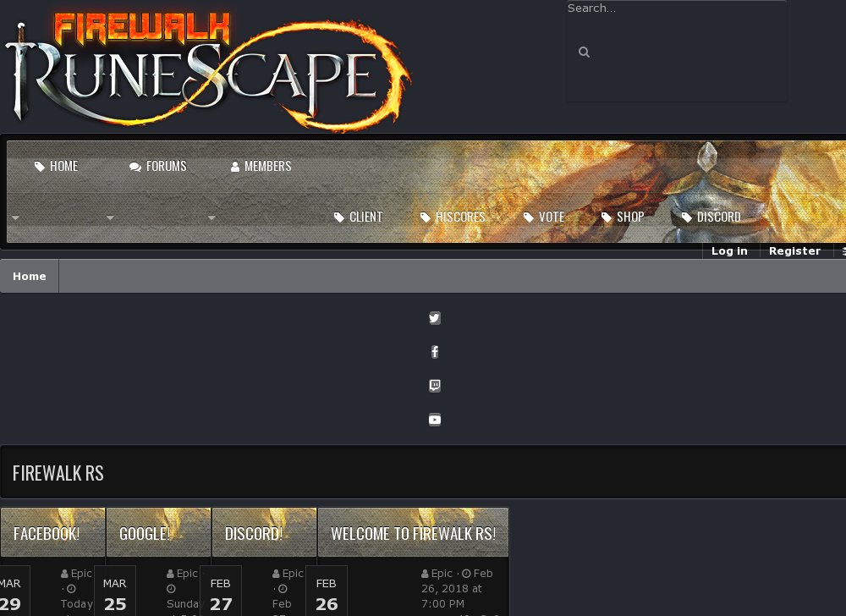Open the VOTE menu link

[544, 217]
